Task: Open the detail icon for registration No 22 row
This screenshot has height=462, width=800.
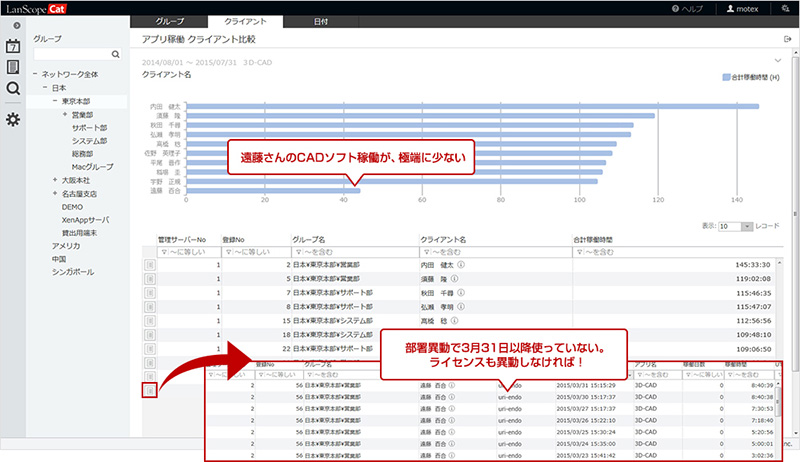Action: 149,349
